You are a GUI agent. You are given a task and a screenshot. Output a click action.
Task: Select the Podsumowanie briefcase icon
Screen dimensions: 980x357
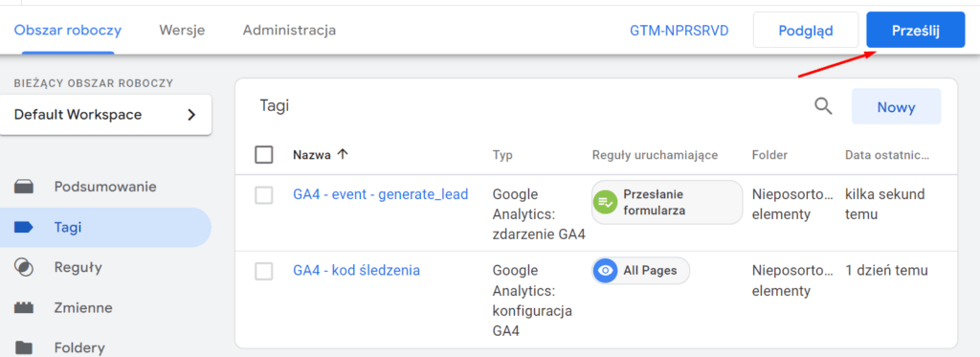click(x=24, y=187)
